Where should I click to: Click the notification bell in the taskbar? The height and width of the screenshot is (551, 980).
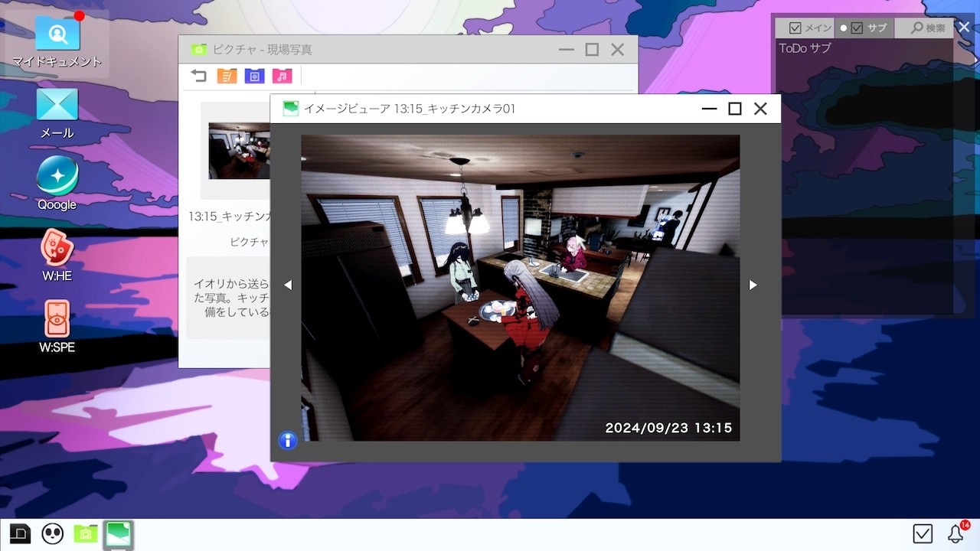pos(955,533)
